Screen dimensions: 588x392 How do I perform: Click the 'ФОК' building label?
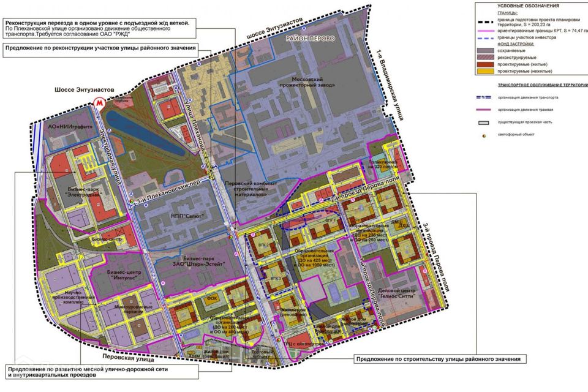[212, 298]
